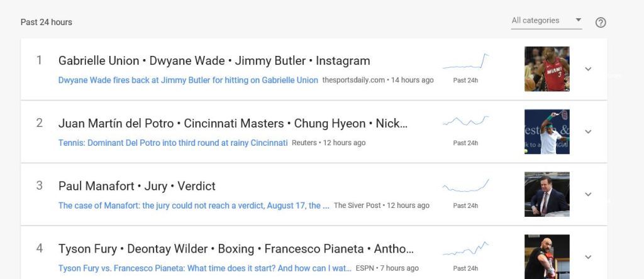644x279 pixels.
Task: Click the Tyson Fury trend sparkline chart
Action: [x=465, y=249]
